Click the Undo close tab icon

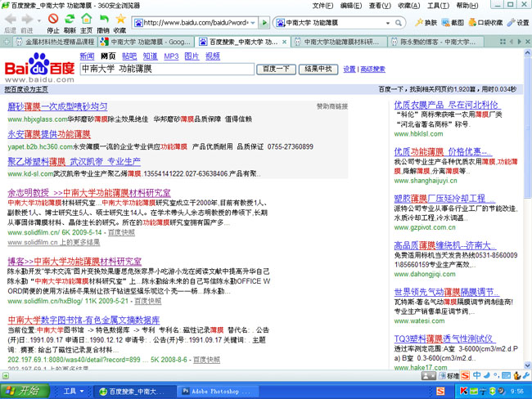click(x=104, y=19)
